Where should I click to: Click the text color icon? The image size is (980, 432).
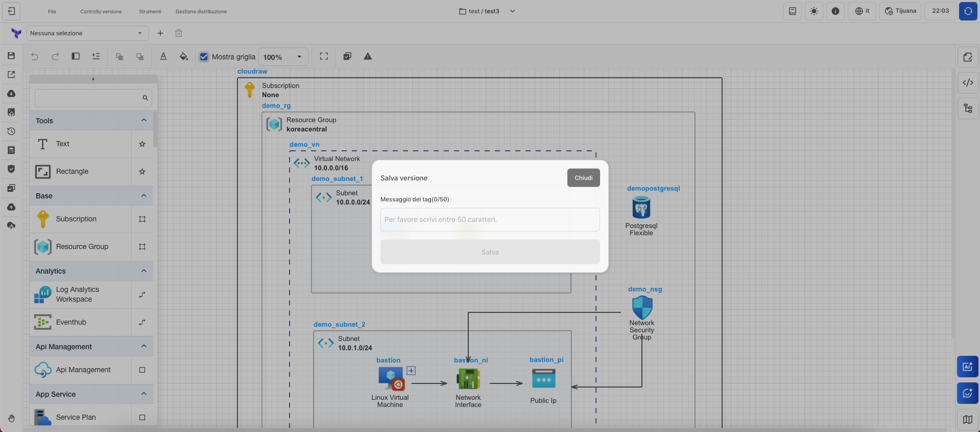163,57
